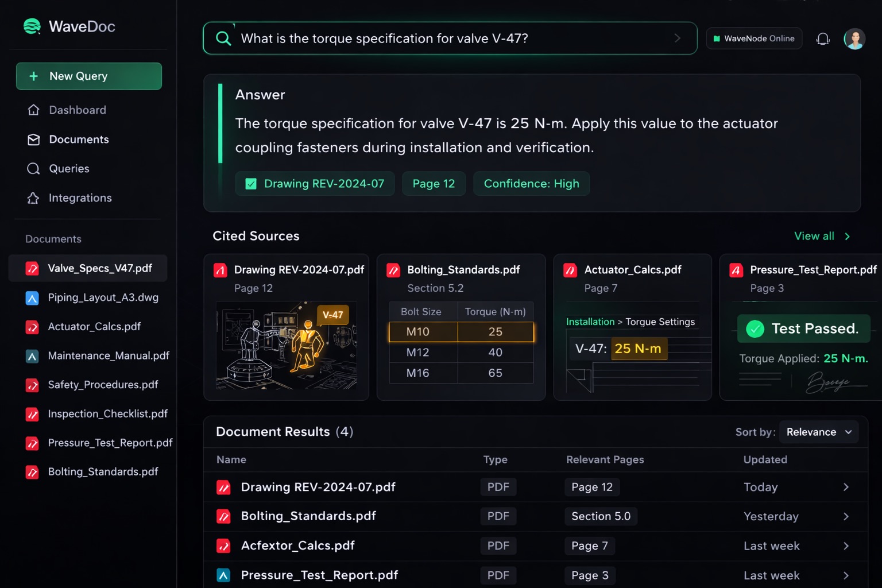This screenshot has width=882, height=588.
Task: Expand the Bolting_Standards.pdf row arrow
Action: point(845,516)
